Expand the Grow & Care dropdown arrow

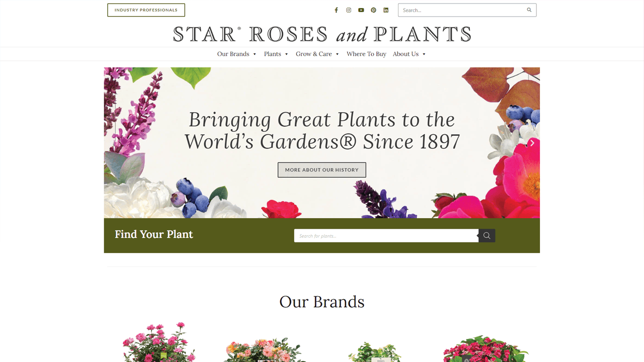click(x=337, y=54)
